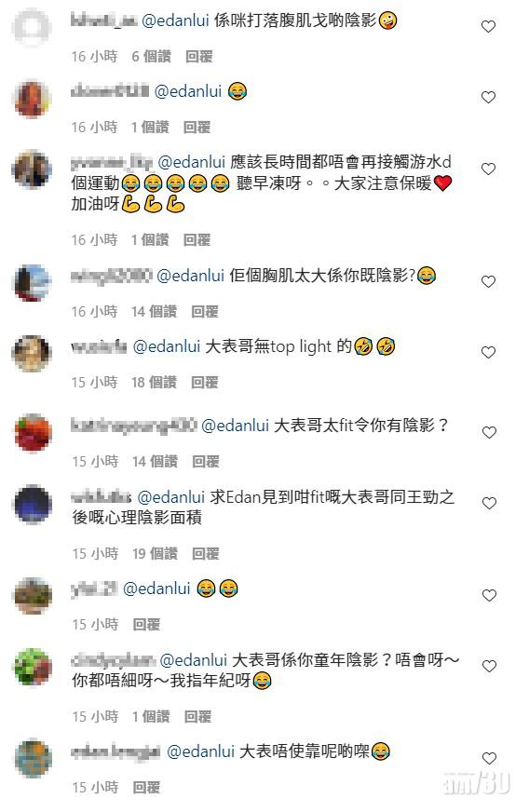The image size is (529, 812).
Task: Reply to the 大表哥無top light comment
Action: click(x=205, y=383)
